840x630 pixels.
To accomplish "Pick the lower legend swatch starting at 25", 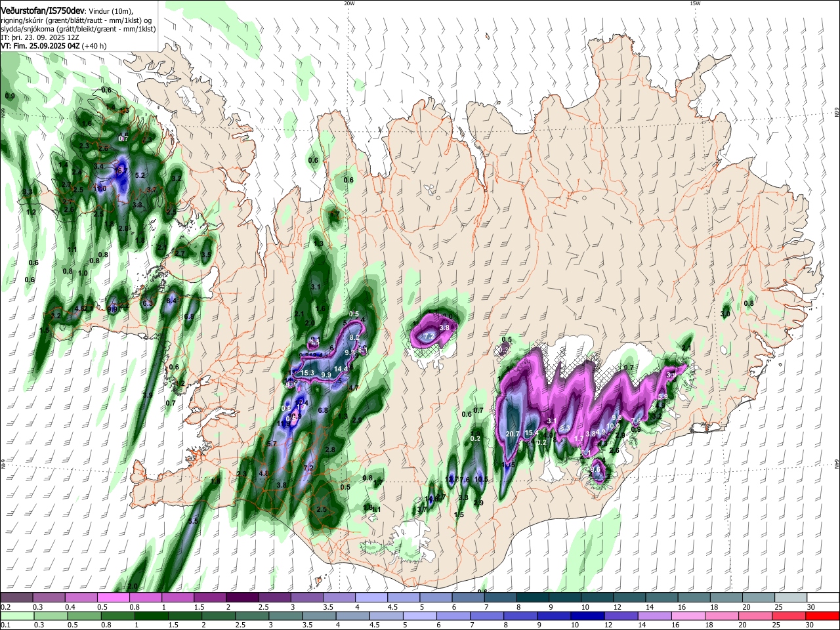I will (x=789, y=616).
